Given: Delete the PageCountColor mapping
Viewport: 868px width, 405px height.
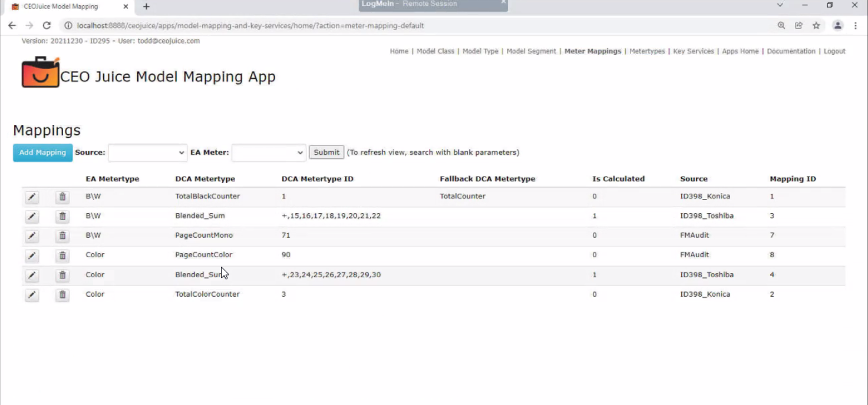Looking at the screenshot, I should click(62, 255).
